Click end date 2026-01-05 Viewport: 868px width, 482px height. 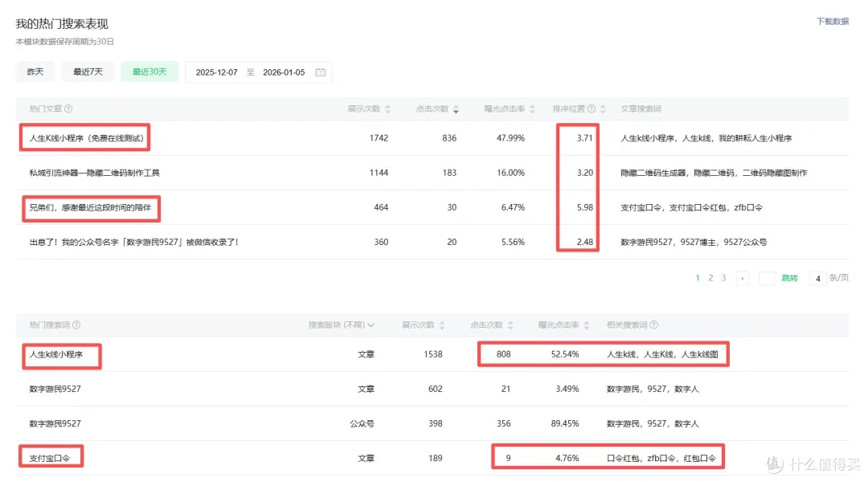284,72
